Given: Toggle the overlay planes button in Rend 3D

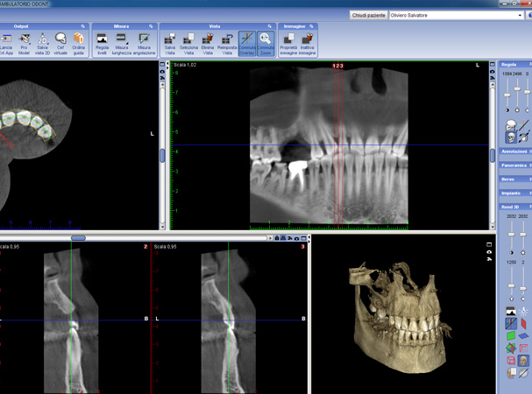Looking at the screenshot, I should pos(511,323).
